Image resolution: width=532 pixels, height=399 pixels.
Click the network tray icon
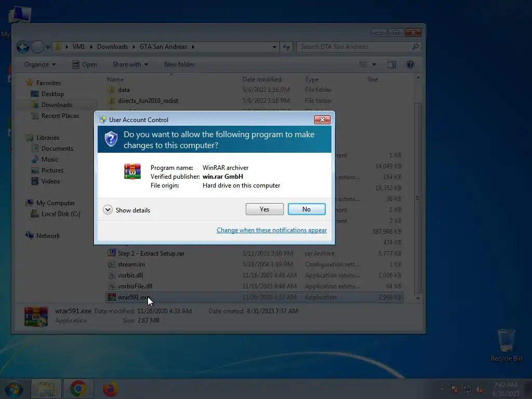467,390
